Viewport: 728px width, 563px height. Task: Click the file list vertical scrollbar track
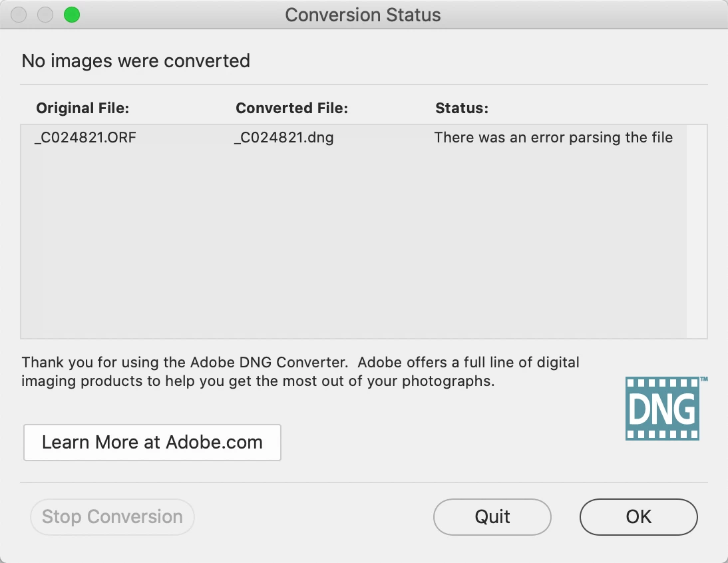tap(697, 232)
